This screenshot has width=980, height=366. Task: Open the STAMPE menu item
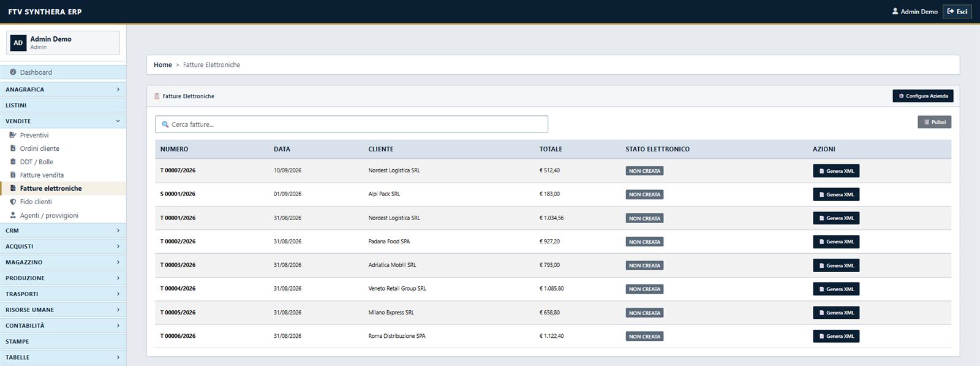[x=63, y=341]
